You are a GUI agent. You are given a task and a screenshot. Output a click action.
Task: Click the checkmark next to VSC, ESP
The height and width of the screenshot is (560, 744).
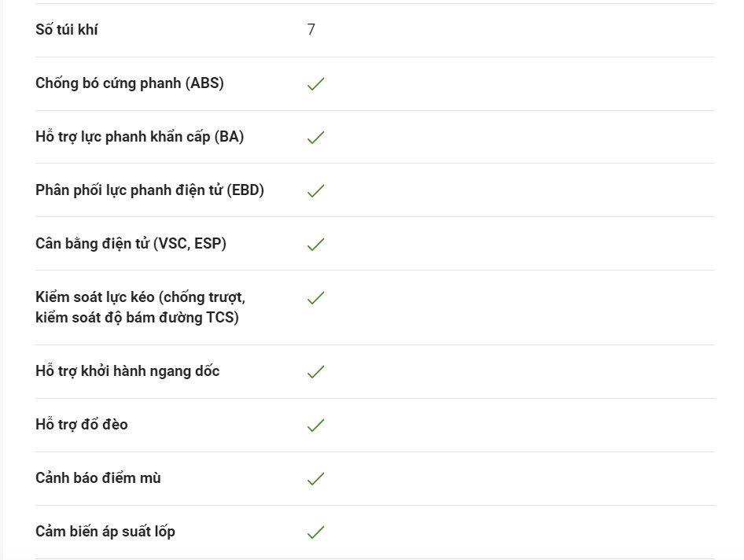tap(315, 244)
